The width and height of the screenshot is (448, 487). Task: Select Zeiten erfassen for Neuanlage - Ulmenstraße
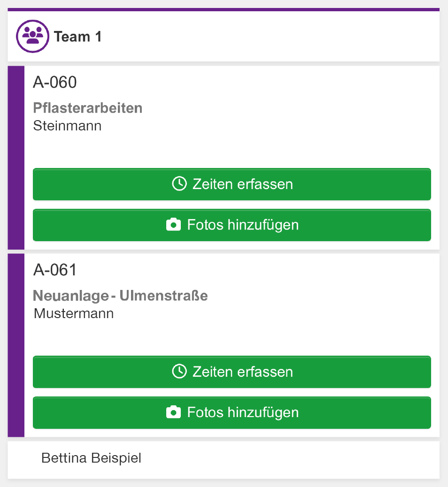click(232, 372)
